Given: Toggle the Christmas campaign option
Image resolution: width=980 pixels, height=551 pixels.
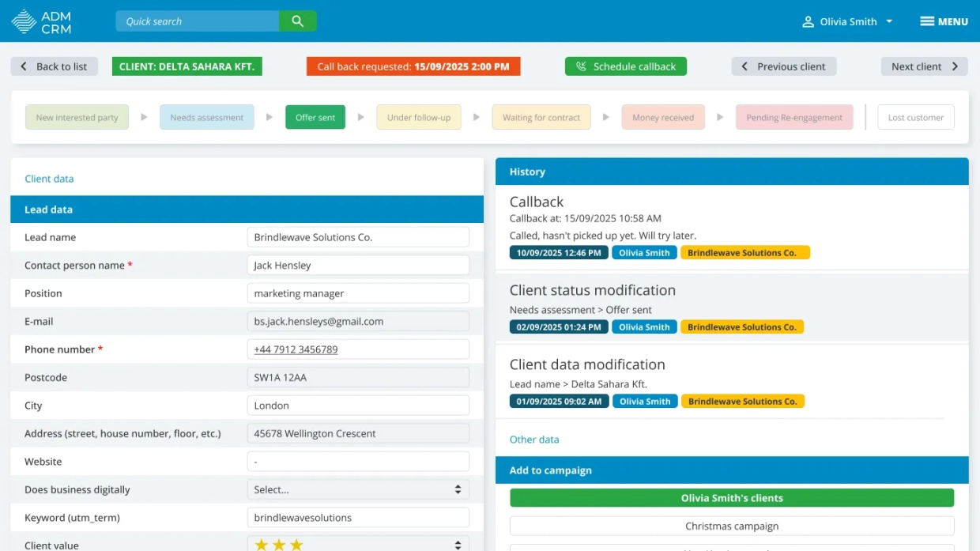Looking at the screenshot, I should (732, 526).
